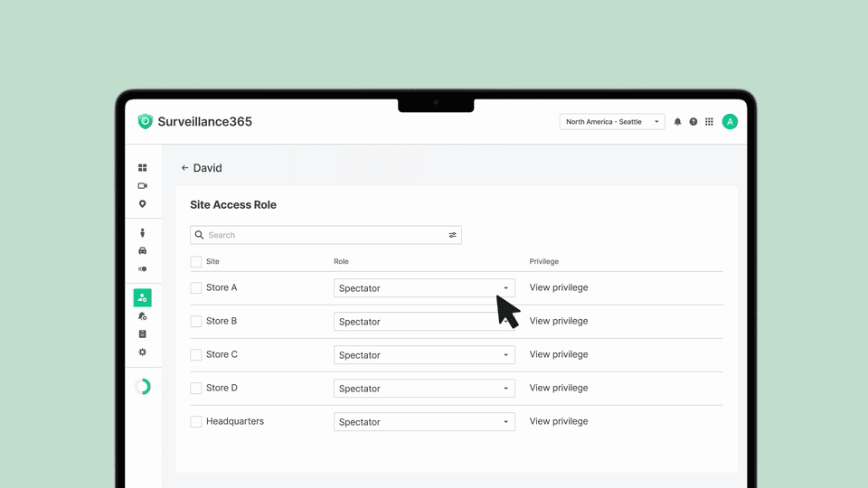Open Store C role dropdown
The height and width of the screenshot is (488, 868).
[424, 355]
